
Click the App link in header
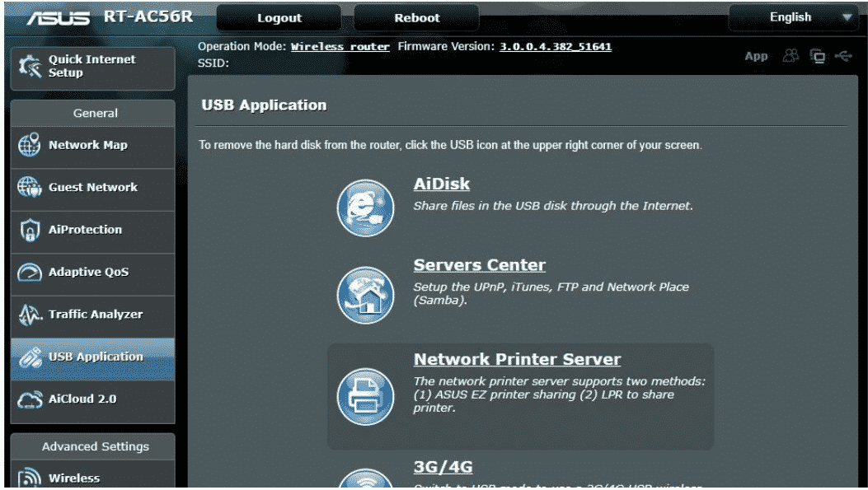pyautogui.click(x=756, y=56)
